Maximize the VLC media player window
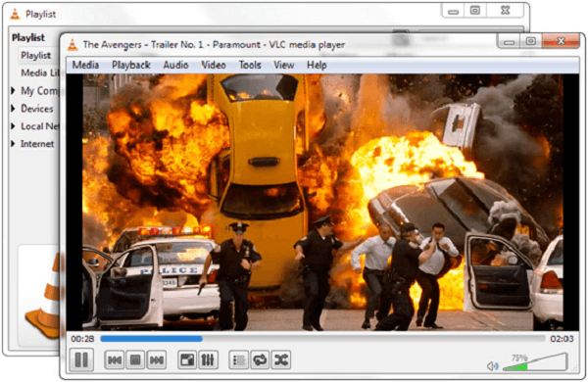The height and width of the screenshot is (382, 588). [530, 41]
